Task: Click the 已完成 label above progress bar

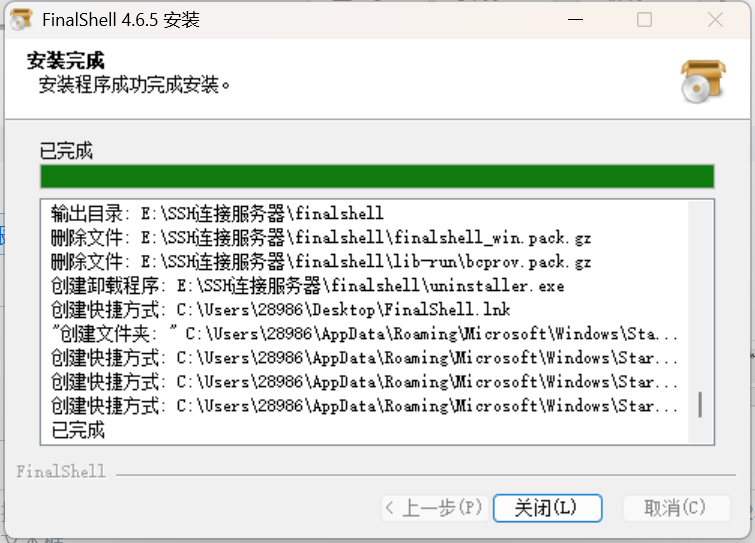Action: [x=66, y=151]
